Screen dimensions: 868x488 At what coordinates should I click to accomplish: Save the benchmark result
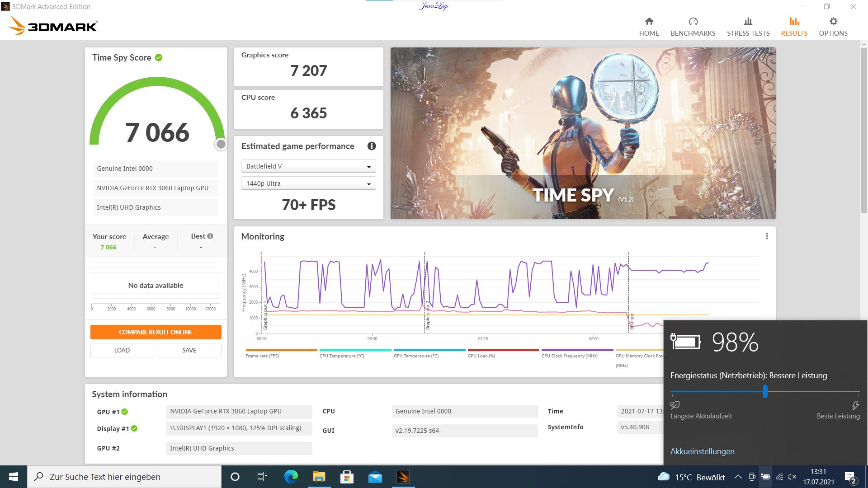[189, 350]
